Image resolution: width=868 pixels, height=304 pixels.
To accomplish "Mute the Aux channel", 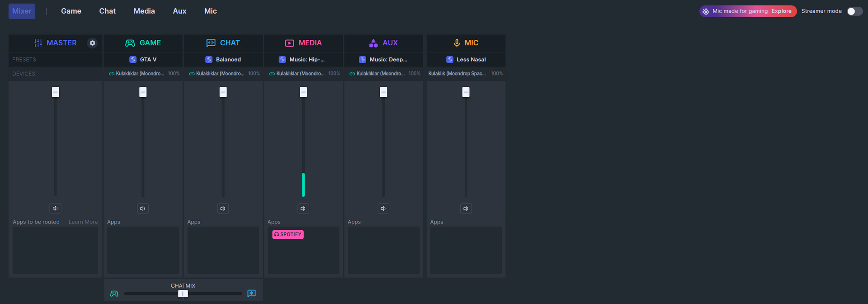I will pyautogui.click(x=383, y=209).
